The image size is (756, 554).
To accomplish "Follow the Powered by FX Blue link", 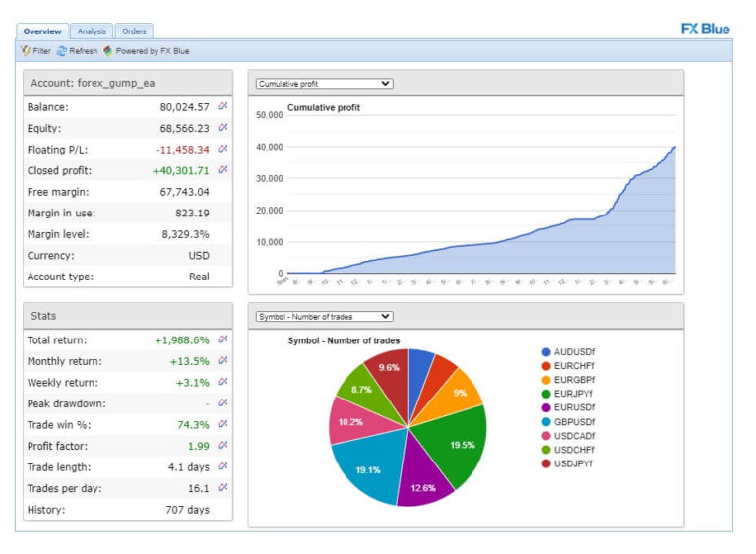I will tap(153, 51).
